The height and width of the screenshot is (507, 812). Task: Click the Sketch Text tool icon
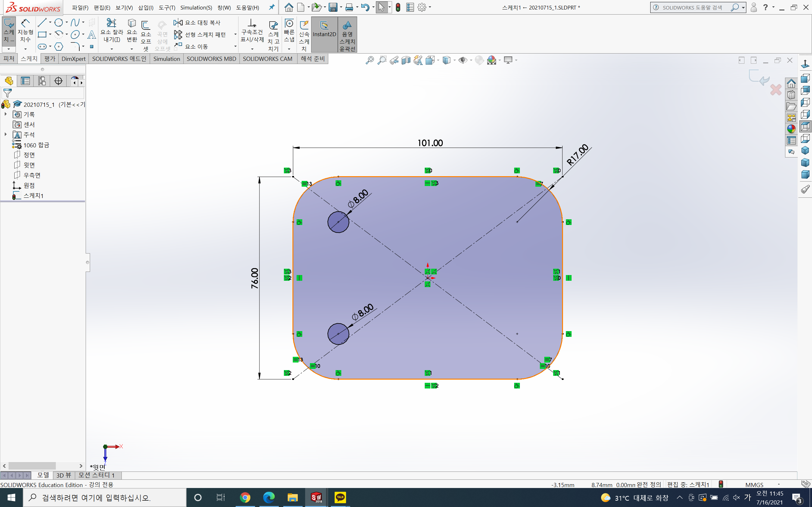coord(92,35)
